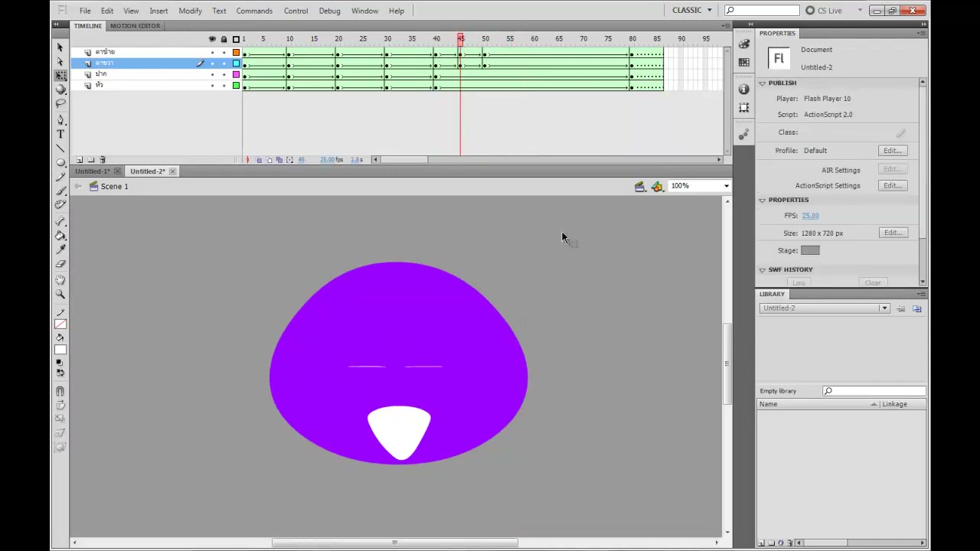Screen dimensions: 980x551
Task: Select the Lasso tool
Action: click(60, 103)
